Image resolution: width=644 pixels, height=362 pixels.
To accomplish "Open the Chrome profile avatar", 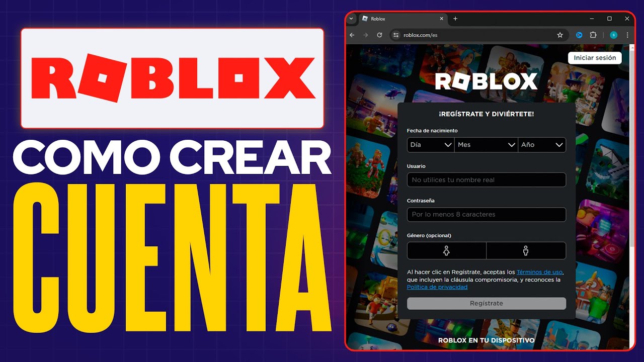I will 613,35.
